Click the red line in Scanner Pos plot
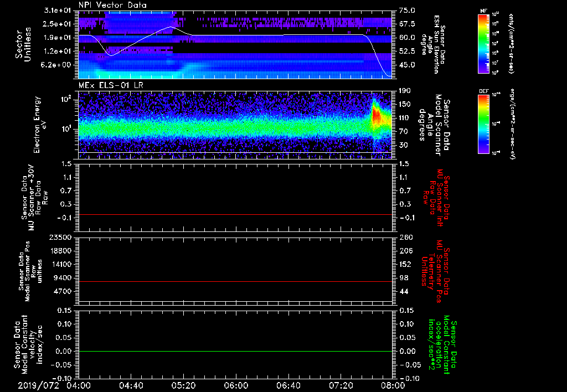This screenshot has width=567, height=392. click(235, 282)
